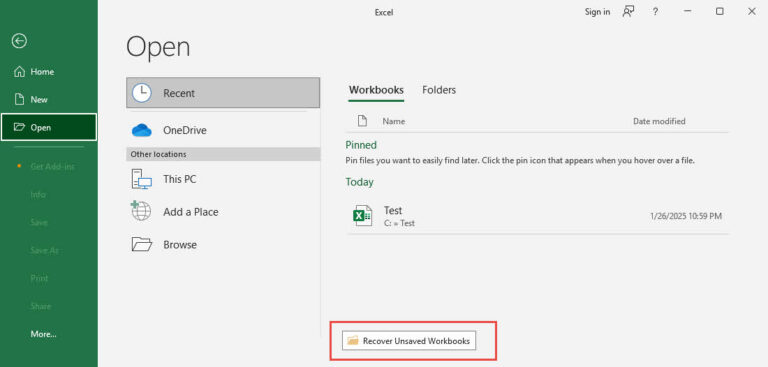This screenshot has width=768, height=367.
Task: Click Browse to find files
Action: pyautogui.click(x=223, y=245)
